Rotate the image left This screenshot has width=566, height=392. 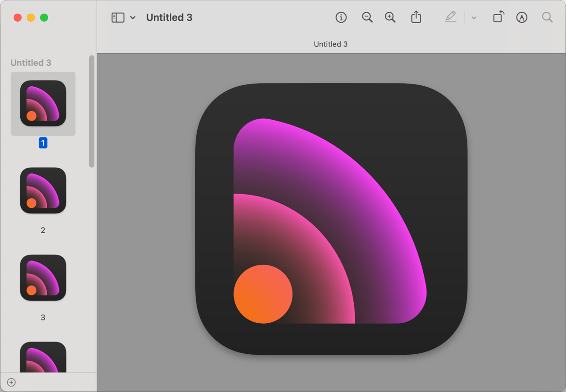[498, 17]
